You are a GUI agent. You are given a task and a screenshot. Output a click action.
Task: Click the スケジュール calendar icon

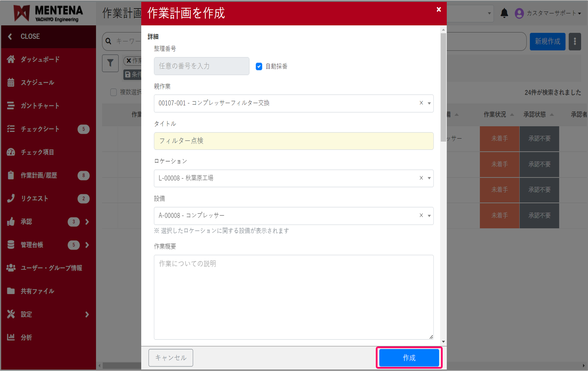(x=11, y=82)
